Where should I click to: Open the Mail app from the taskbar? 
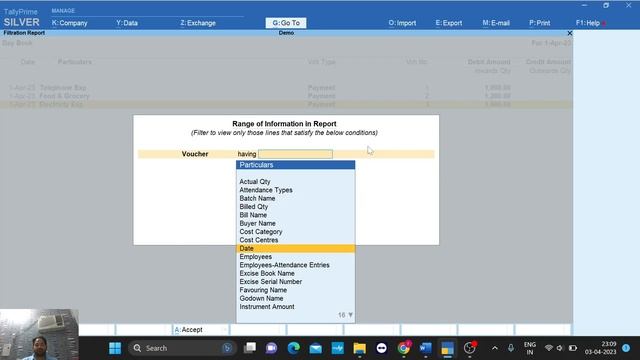[316, 348]
